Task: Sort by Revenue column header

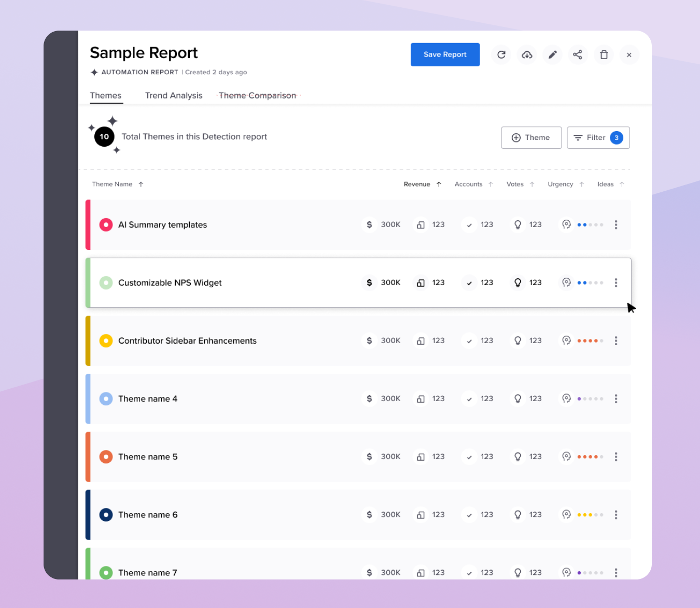Action: pyautogui.click(x=423, y=184)
